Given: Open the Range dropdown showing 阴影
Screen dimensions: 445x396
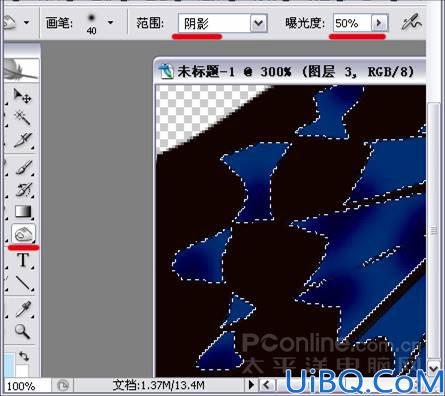Looking at the screenshot, I should (222, 23).
